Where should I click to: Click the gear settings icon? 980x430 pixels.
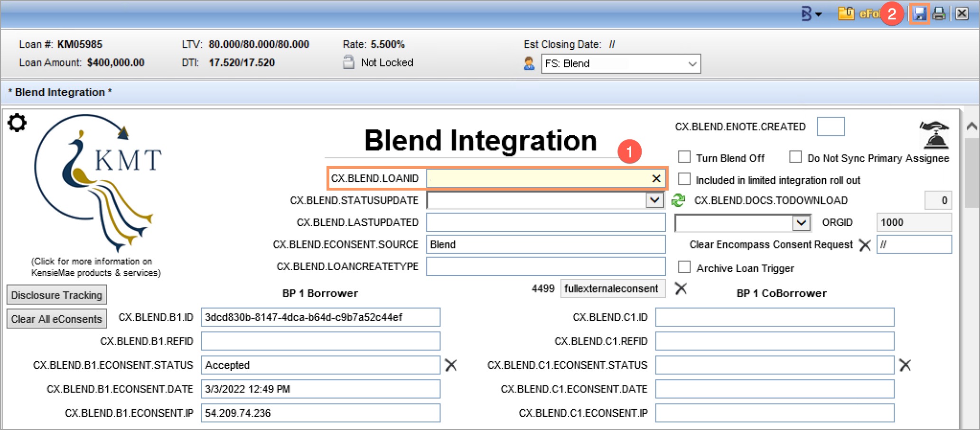17,123
